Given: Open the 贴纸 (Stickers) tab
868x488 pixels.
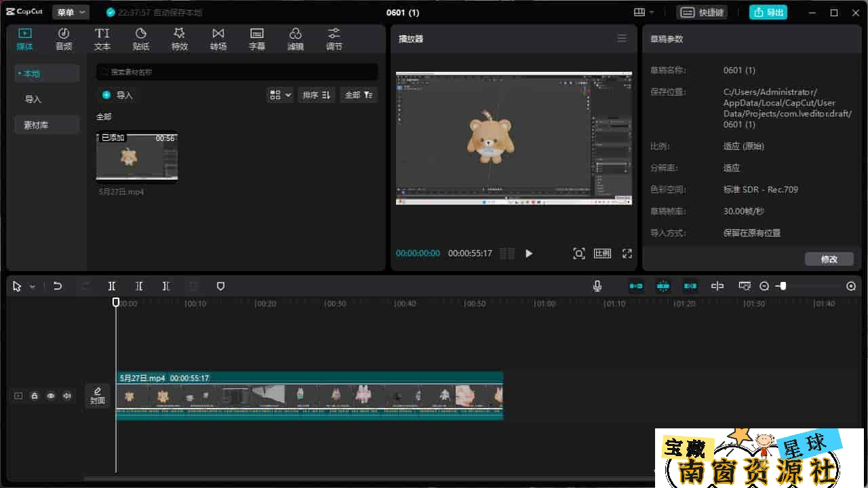Looking at the screenshot, I should click(x=141, y=39).
